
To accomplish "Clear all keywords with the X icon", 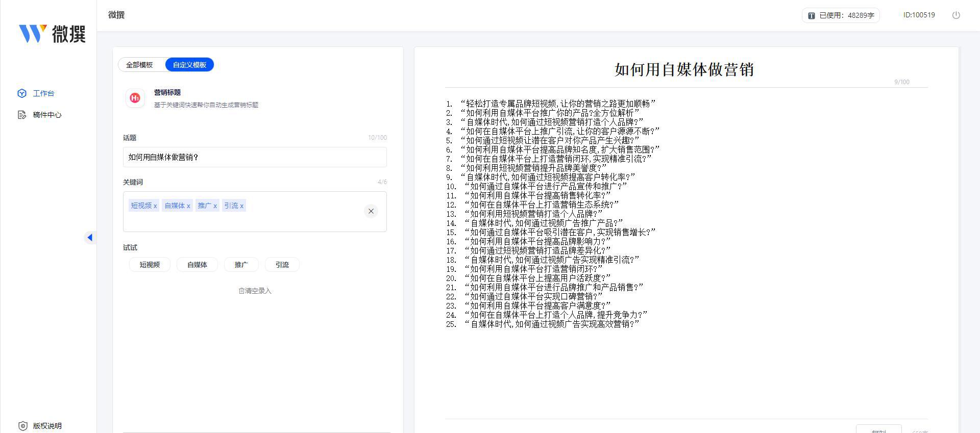I will pos(371,211).
